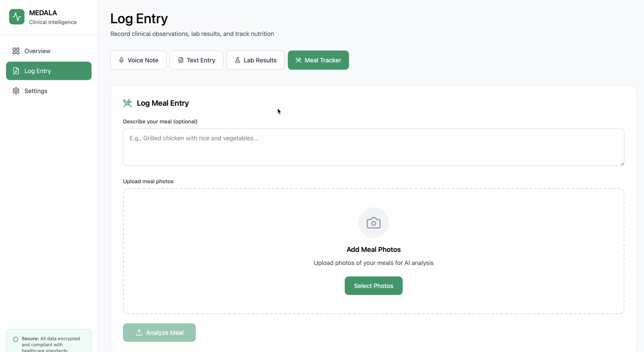644x352 pixels.
Task: Click the Settings gear icon
Action: click(16, 91)
